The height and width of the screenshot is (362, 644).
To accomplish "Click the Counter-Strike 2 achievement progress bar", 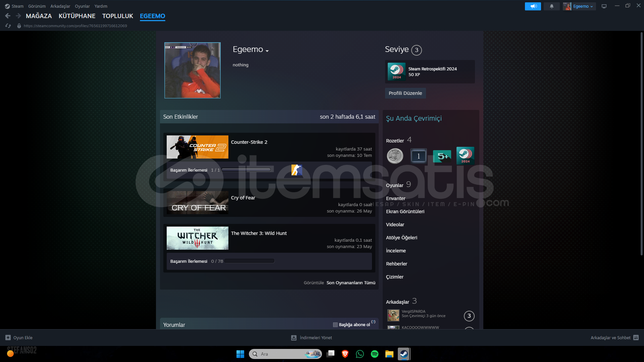I will pyautogui.click(x=246, y=170).
